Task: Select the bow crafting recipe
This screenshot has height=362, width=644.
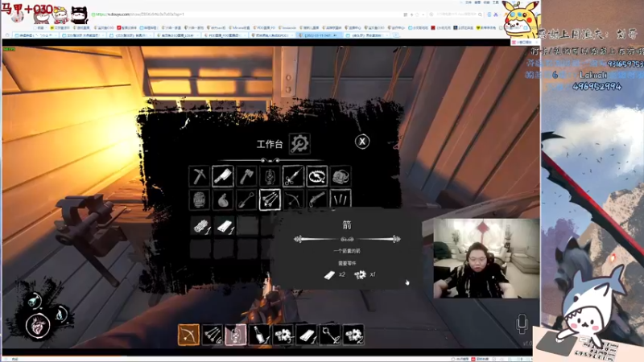Action: 293,200
